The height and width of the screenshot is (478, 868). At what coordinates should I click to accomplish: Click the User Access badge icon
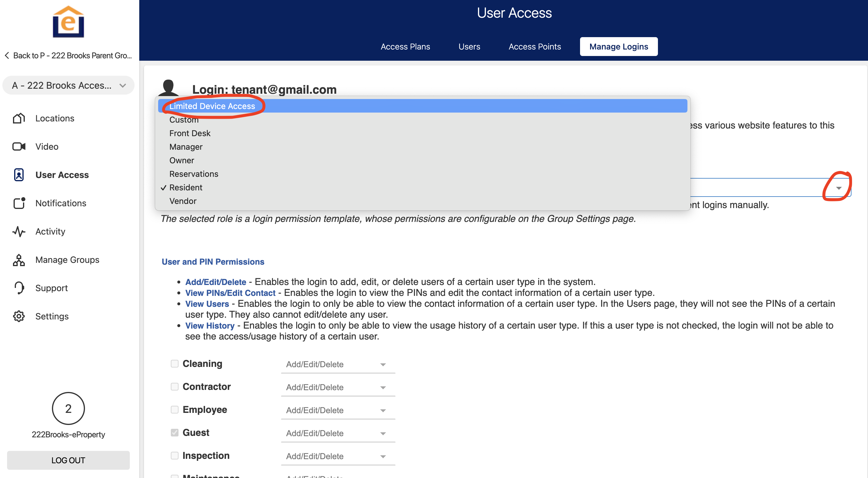19,175
